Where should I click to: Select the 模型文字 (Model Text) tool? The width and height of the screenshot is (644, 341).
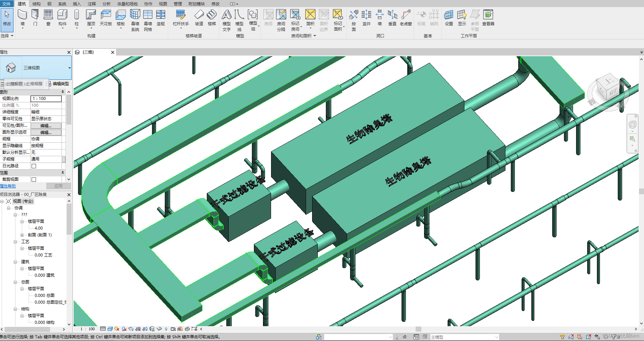pyautogui.click(x=227, y=20)
